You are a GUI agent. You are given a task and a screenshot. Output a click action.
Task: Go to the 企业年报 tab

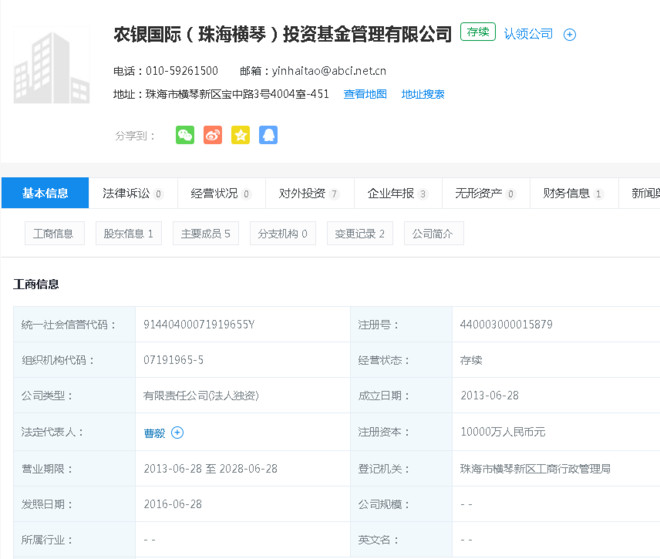coord(397,193)
